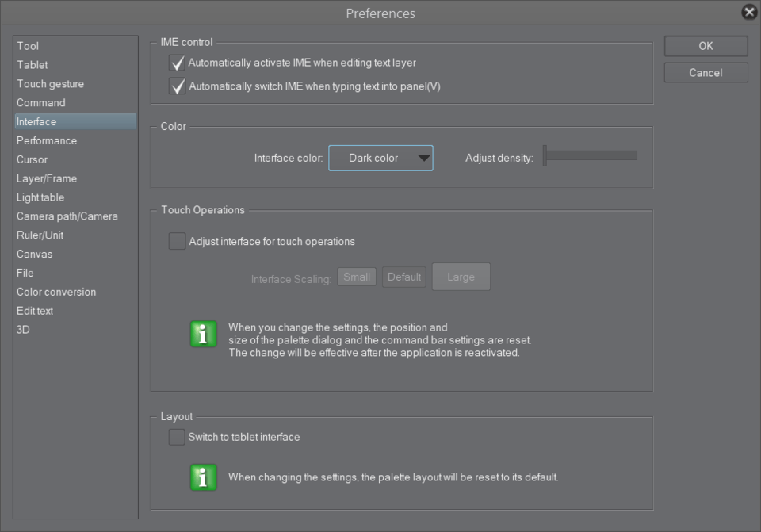Check Switch to tablet interface
This screenshot has width=761, height=532.
pos(177,437)
